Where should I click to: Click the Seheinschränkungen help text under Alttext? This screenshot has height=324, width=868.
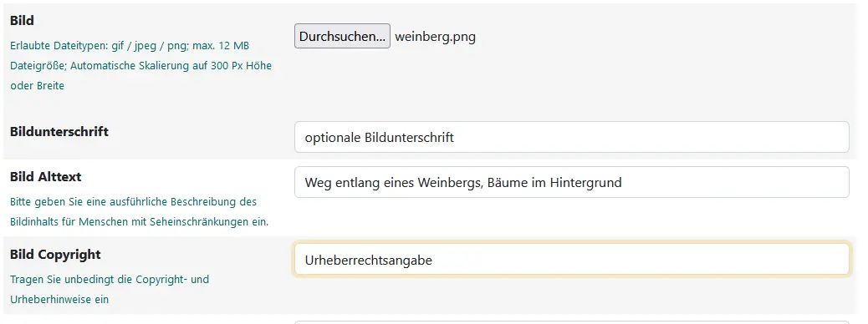pyautogui.click(x=139, y=222)
